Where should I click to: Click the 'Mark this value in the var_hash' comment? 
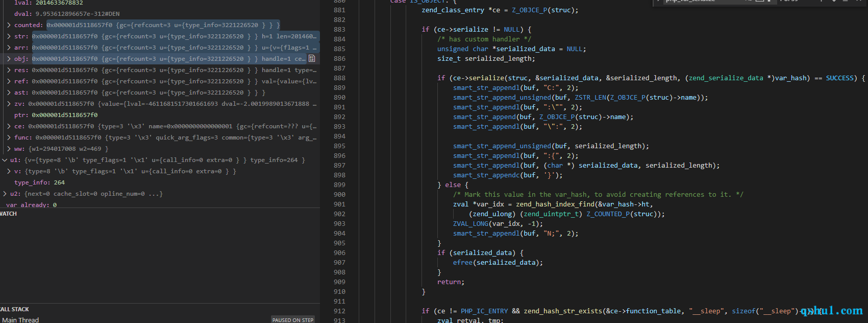tap(598, 195)
